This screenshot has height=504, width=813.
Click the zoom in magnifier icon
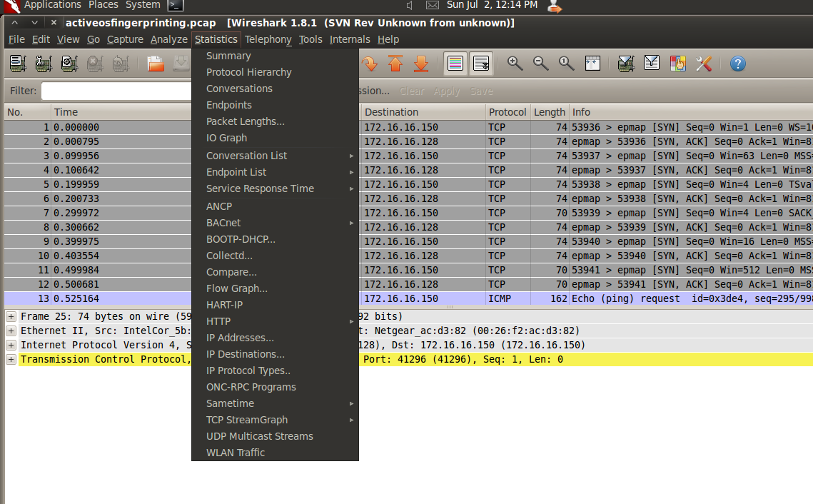(x=515, y=64)
